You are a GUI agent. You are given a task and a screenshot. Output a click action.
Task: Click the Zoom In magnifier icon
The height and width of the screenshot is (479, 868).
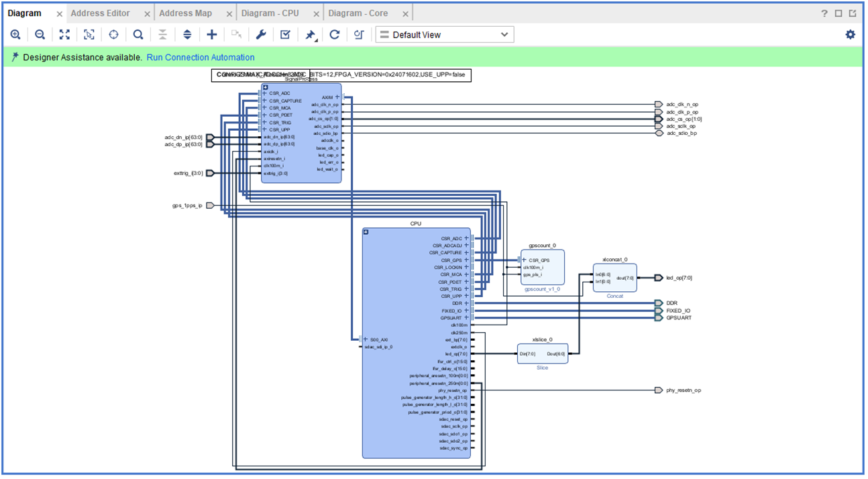pos(15,35)
